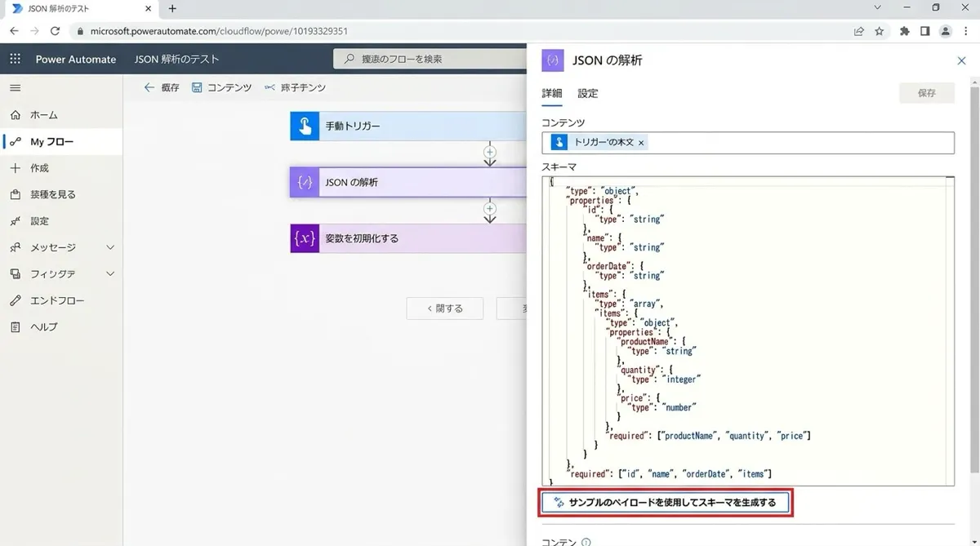The width and height of the screenshot is (980, 546).
Task: Click the JSON の解析 braces icon in flow
Action: click(305, 183)
